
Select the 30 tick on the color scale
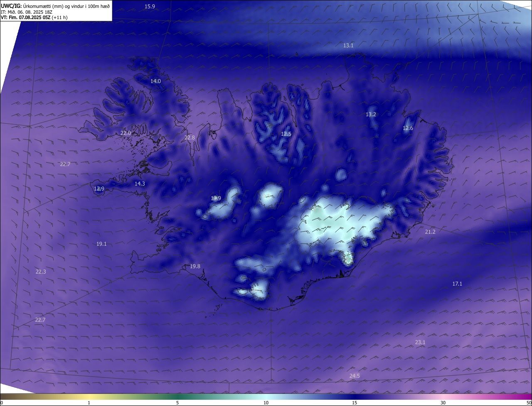pyautogui.click(x=443, y=403)
